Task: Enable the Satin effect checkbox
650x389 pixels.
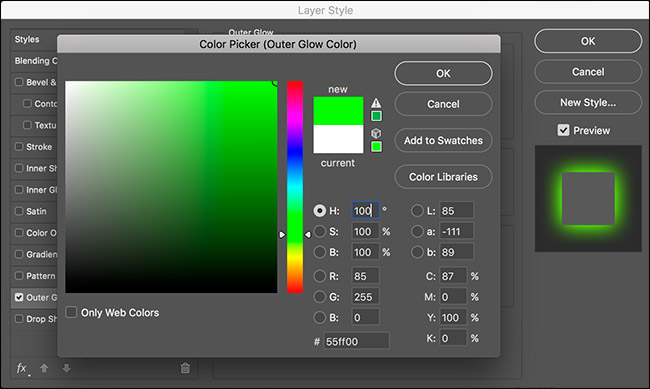Action: point(19,211)
